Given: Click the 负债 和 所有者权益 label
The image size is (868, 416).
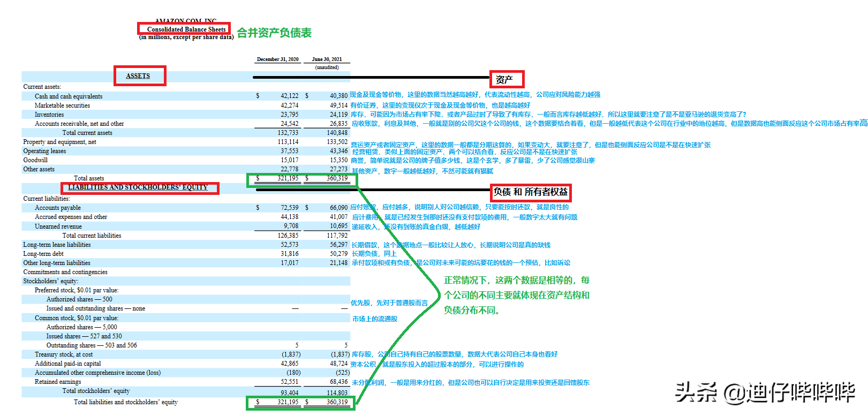Looking at the screenshot, I should coord(531,192).
